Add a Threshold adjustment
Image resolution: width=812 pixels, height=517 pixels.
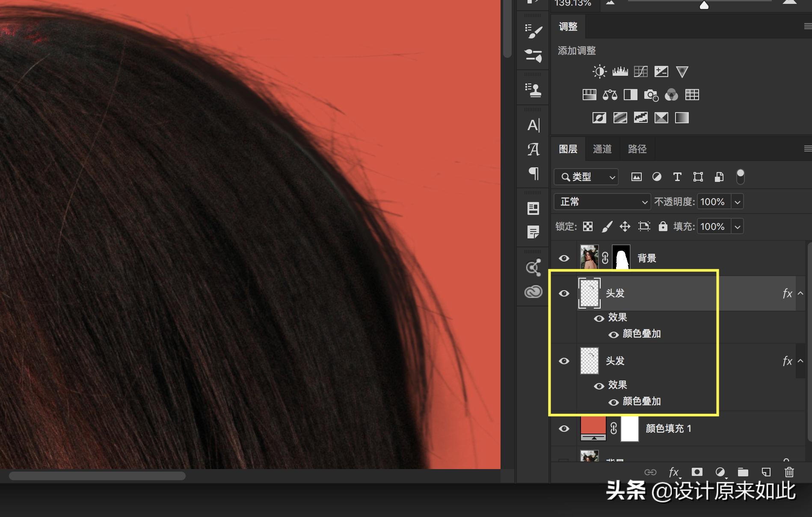coord(640,118)
